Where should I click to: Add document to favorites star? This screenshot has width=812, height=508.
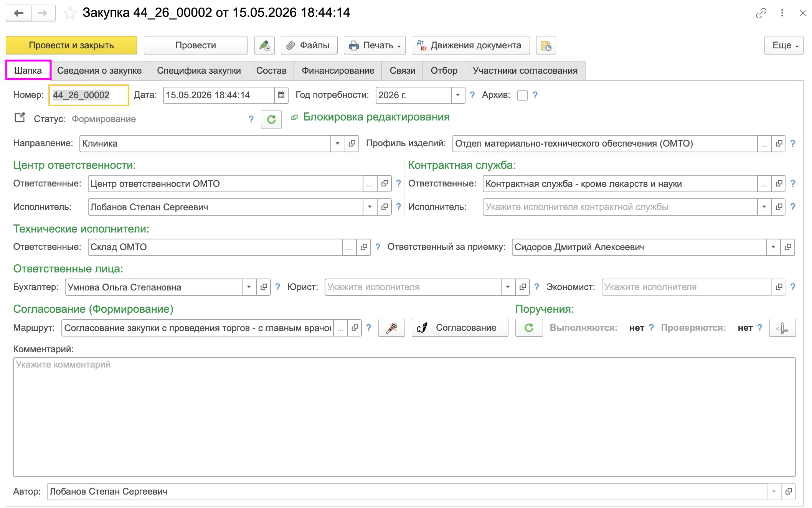[70, 13]
